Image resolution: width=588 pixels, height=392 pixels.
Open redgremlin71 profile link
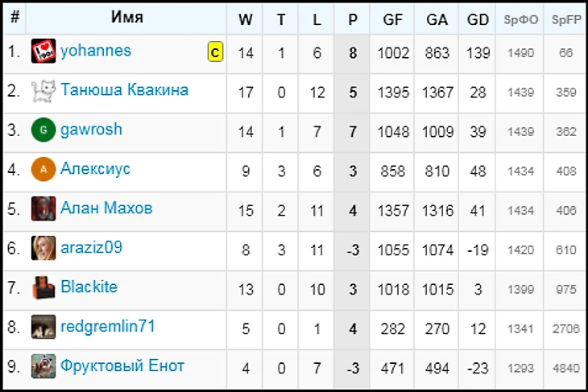click(x=107, y=326)
